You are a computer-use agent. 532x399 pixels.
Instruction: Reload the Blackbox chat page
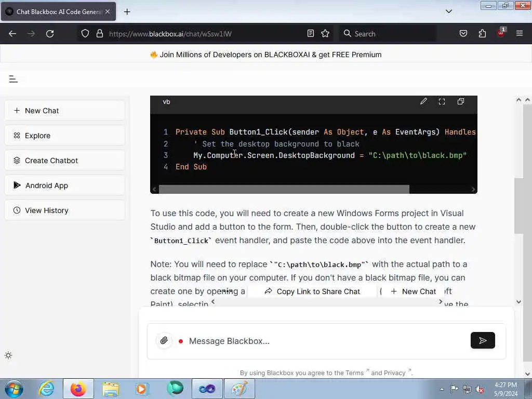tap(50, 34)
